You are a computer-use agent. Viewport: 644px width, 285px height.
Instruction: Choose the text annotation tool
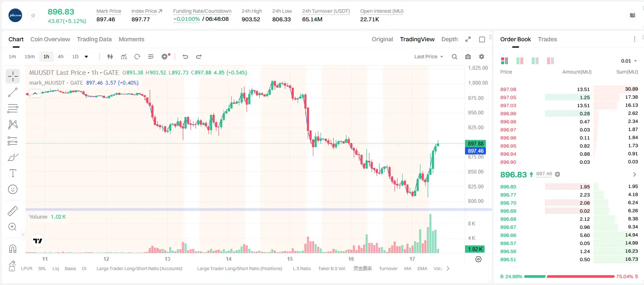pos(13,173)
